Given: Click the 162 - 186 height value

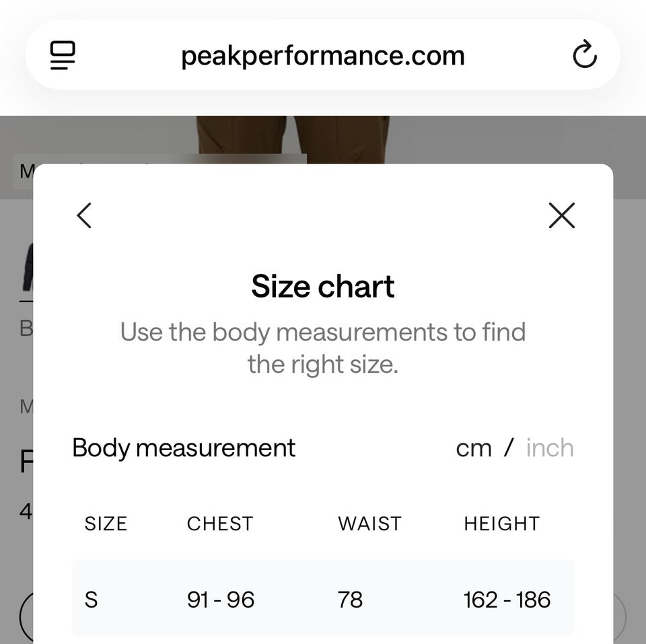Looking at the screenshot, I should click(x=507, y=599).
